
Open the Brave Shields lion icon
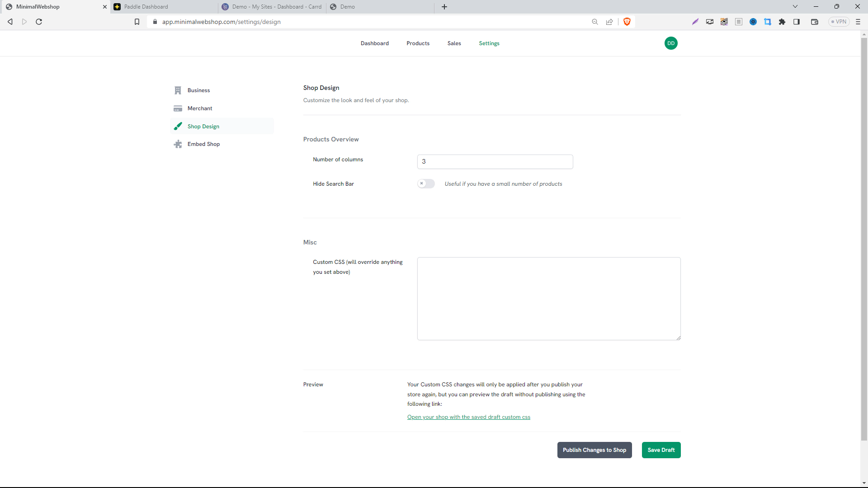pos(627,22)
